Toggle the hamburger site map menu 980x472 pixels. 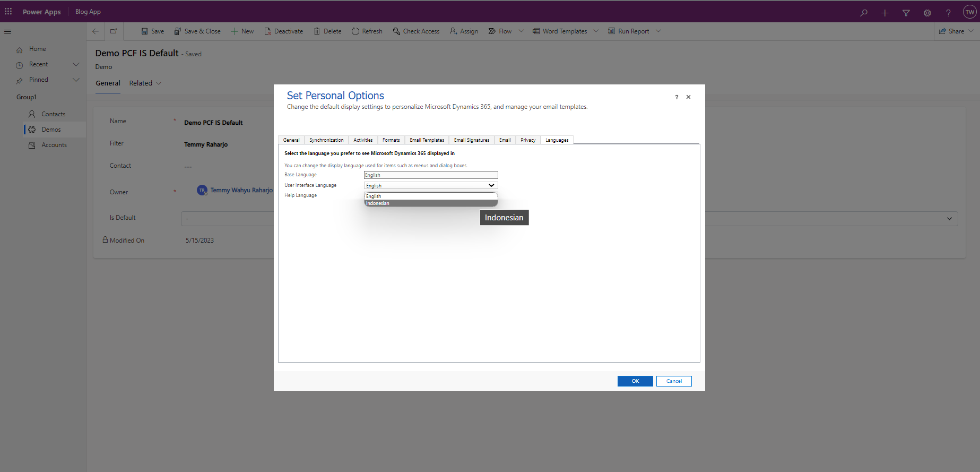pos(7,31)
